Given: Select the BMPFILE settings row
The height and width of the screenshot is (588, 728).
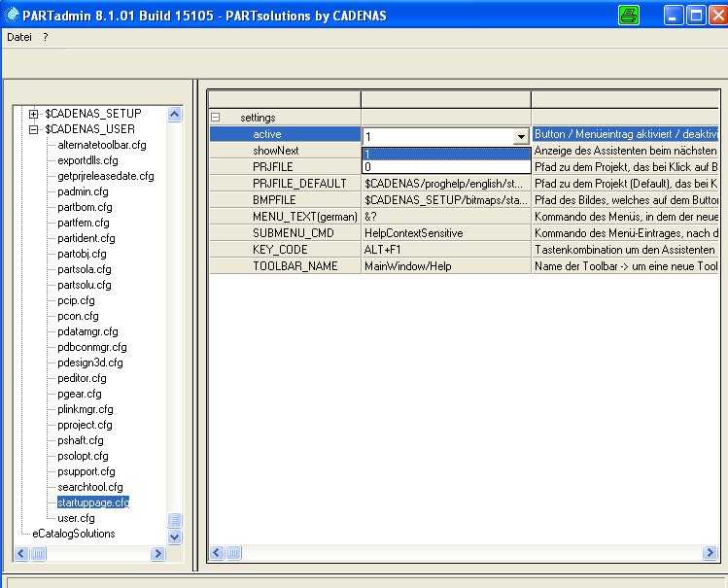Looking at the screenshot, I should click(x=464, y=200).
